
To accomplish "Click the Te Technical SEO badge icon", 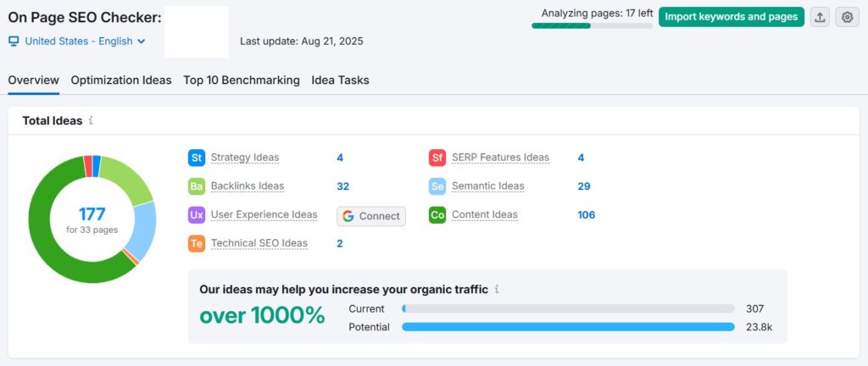I will [197, 243].
